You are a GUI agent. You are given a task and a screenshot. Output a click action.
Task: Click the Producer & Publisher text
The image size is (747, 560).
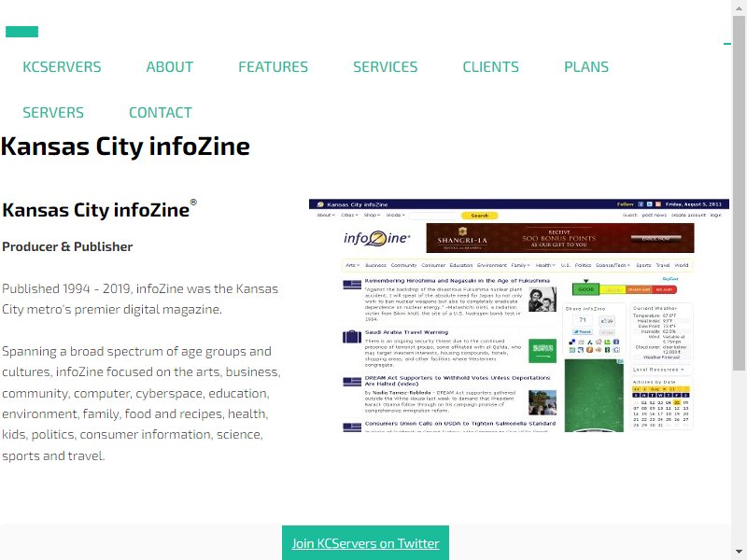(67, 246)
